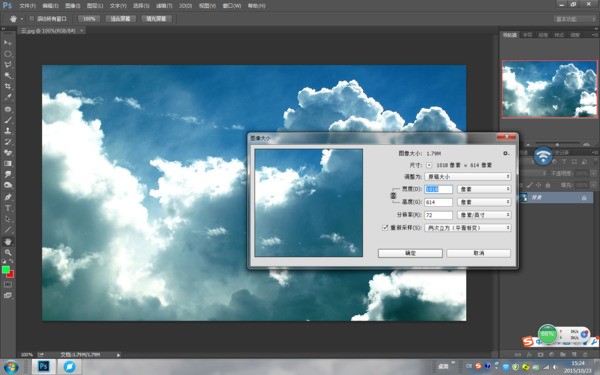This screenshot has width=600, height=375.
Task: Open the dimensions unit dropdown next to 尺寸
Action: [429, 165]
